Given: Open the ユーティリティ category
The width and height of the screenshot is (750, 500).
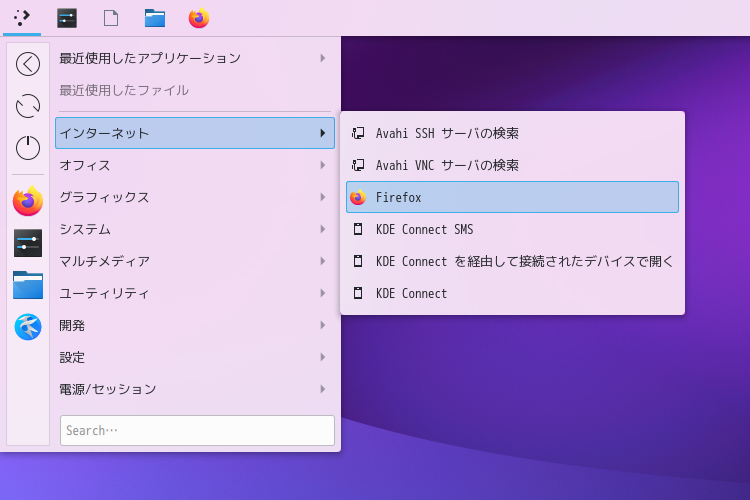Looking at the screenshot, I should coord(195,293).
